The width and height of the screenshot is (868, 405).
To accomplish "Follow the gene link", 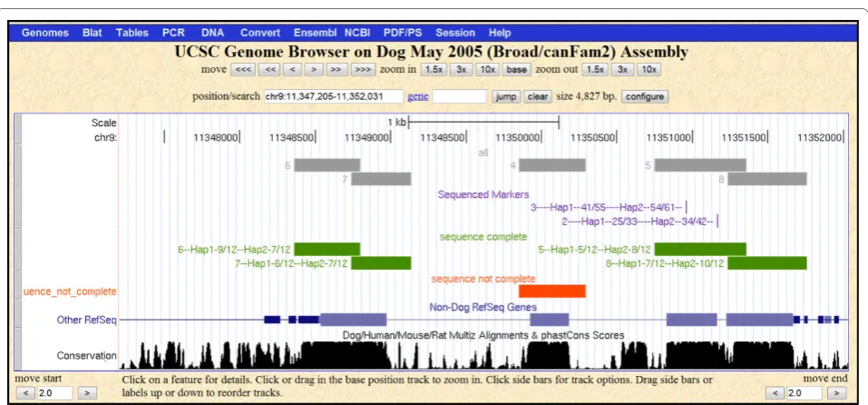I will point(418,96).
